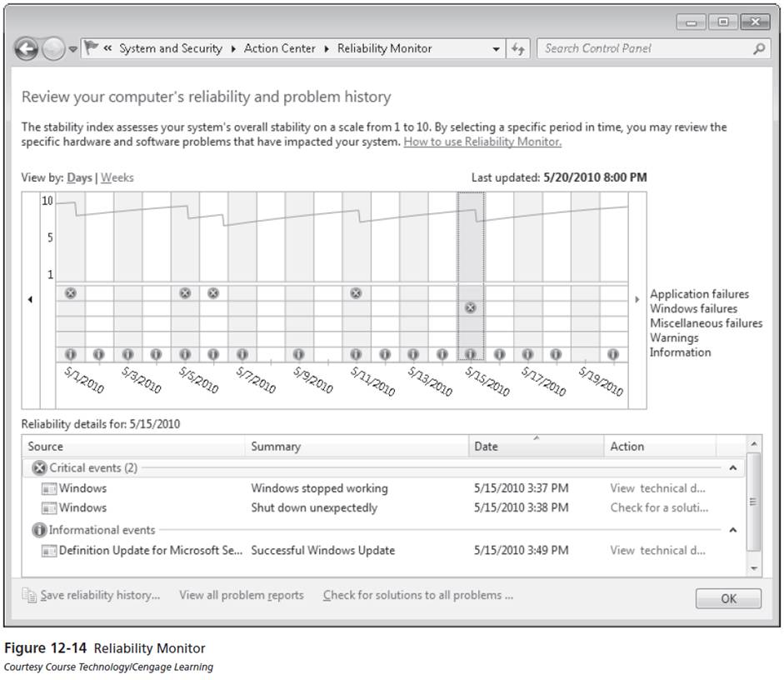View technical details for Windows stopped working
The width and height of the screenshot is (784, 680).
coord(657,488)
